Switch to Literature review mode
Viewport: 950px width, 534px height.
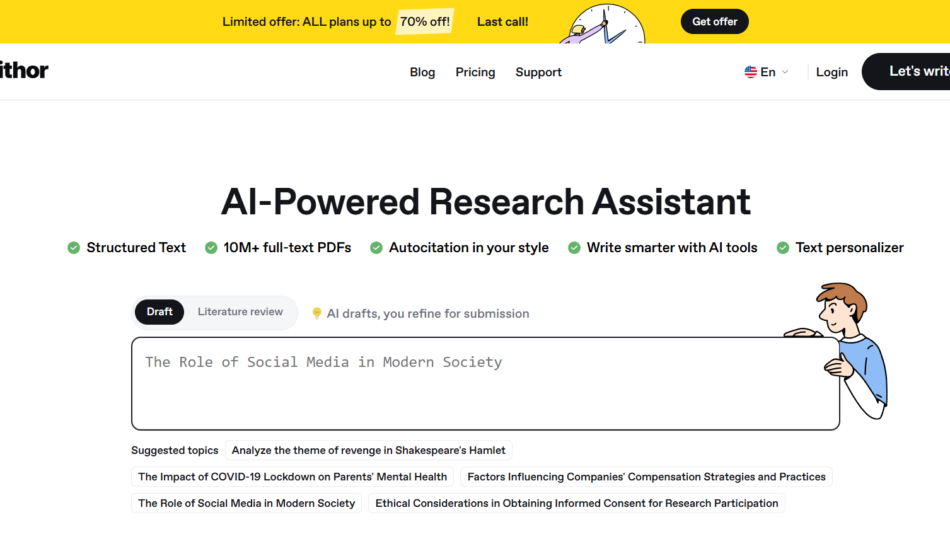click(240, 312)
